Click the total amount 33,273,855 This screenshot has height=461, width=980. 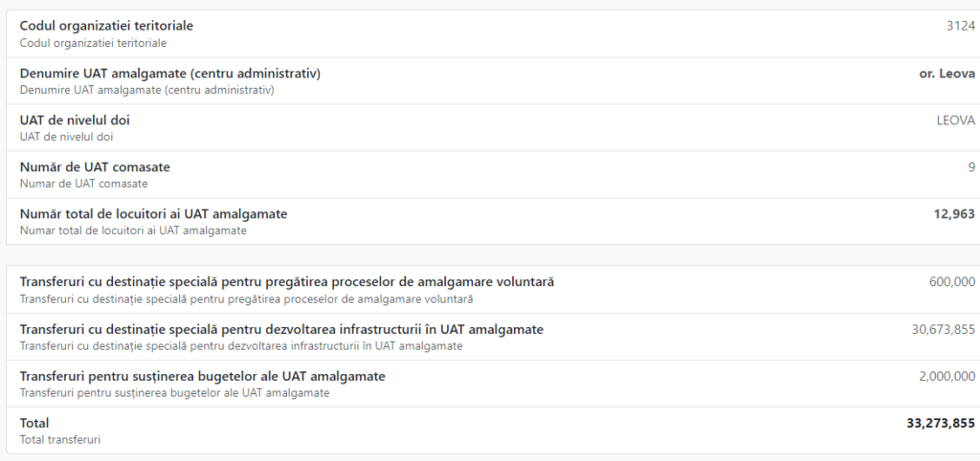tap(940, 423)
